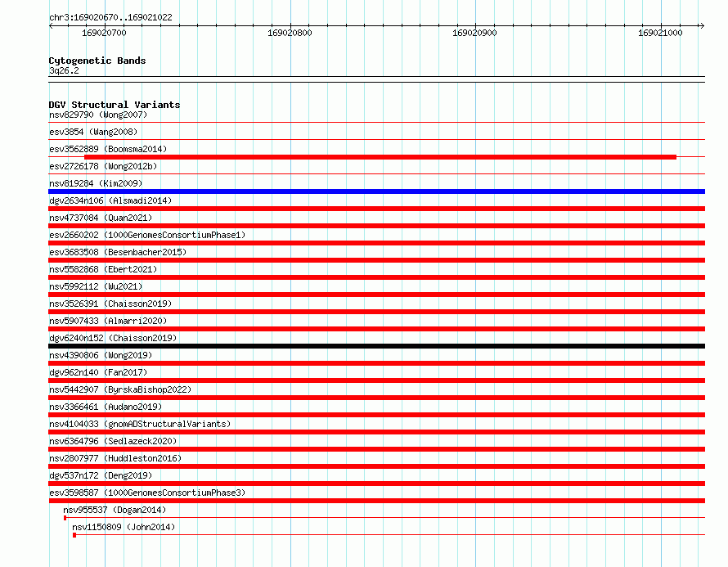This screenshot has height=567, width=728.
Task: Click the red marker under nsv955537
Action: tap(65, 518)
